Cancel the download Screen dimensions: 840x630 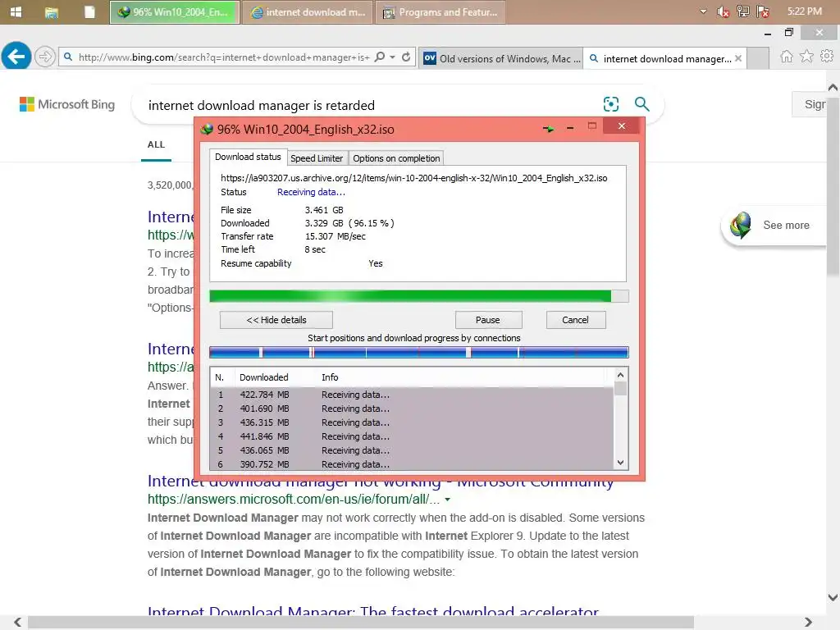point(575,320)
